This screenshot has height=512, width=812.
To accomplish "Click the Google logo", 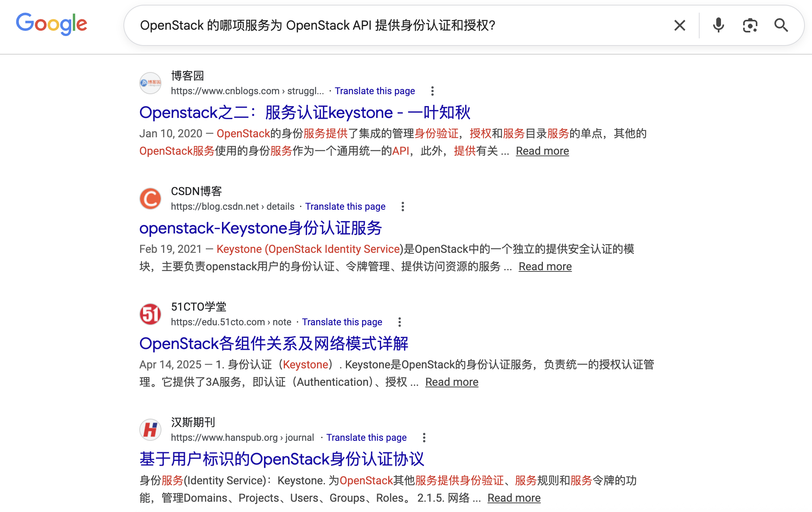I will pos(51,24).
